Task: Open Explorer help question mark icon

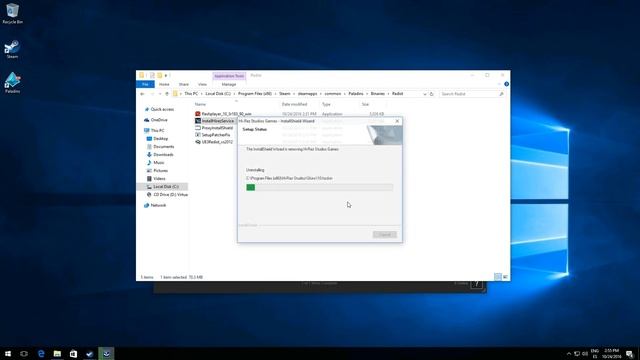Action: (506, 84)
